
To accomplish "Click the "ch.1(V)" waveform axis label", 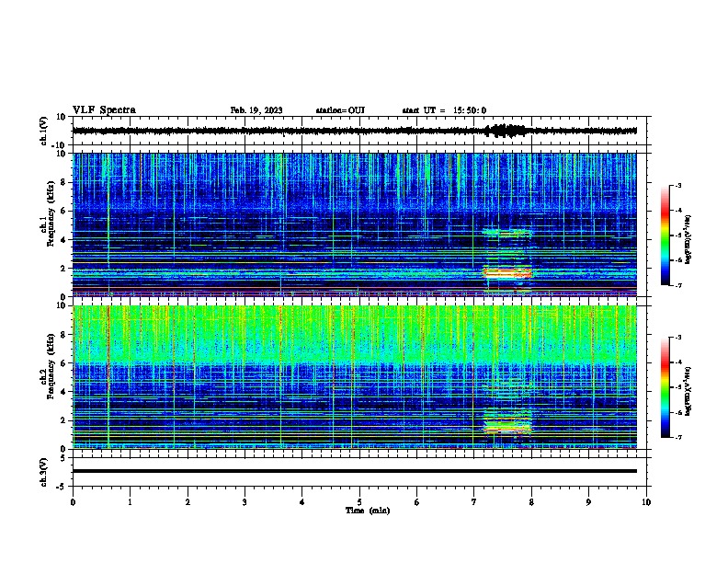I will click(x=43, y=131).
